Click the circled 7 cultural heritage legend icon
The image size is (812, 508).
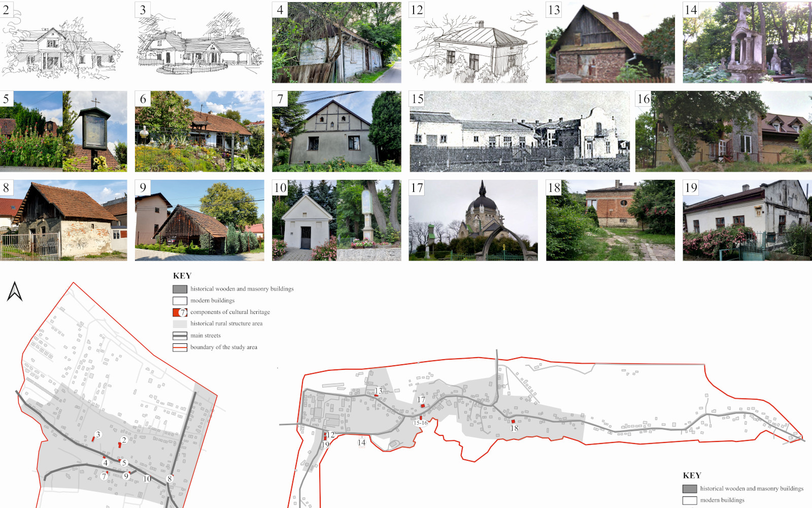tap(180, 312)
